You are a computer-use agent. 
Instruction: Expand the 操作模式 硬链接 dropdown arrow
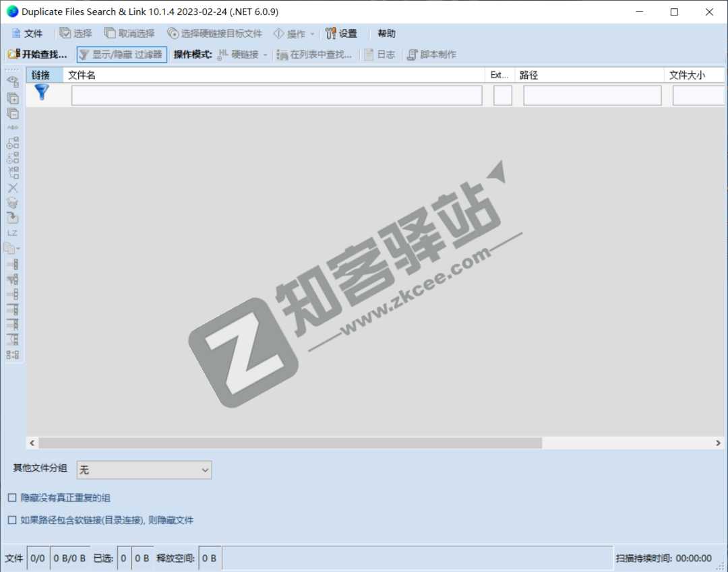click(266, 55)
